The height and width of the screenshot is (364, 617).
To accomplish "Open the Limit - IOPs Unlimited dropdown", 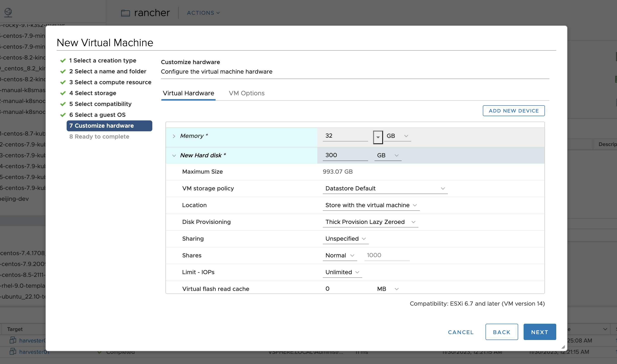I will (x=342, y=272).
